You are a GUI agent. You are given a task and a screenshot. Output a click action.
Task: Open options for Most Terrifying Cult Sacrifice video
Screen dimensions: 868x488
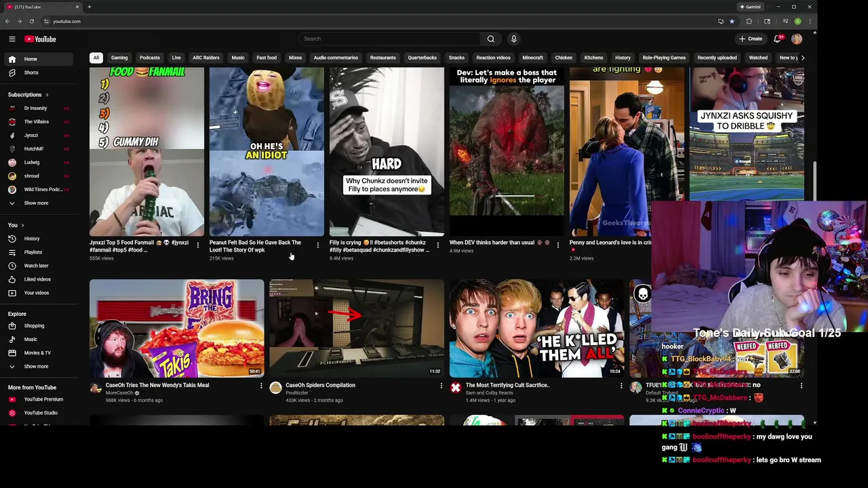coord(621,386)
